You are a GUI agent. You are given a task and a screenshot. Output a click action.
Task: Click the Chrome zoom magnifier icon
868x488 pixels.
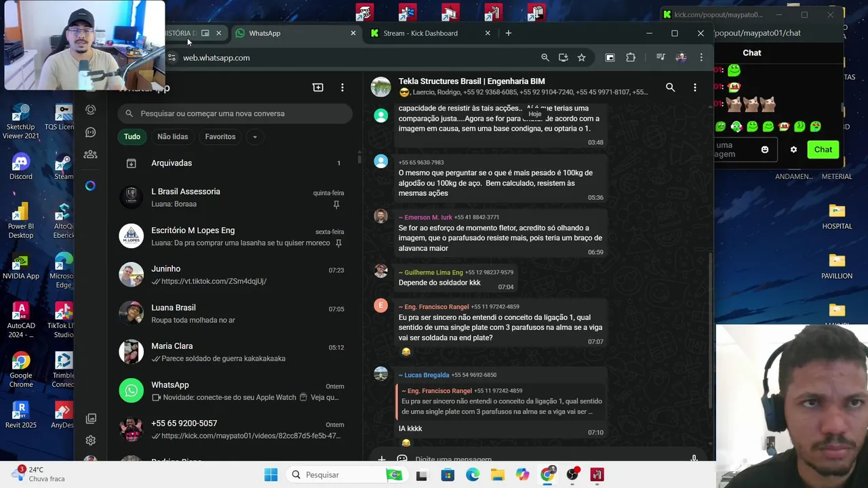pyautogui.click(x=545, y=58)
